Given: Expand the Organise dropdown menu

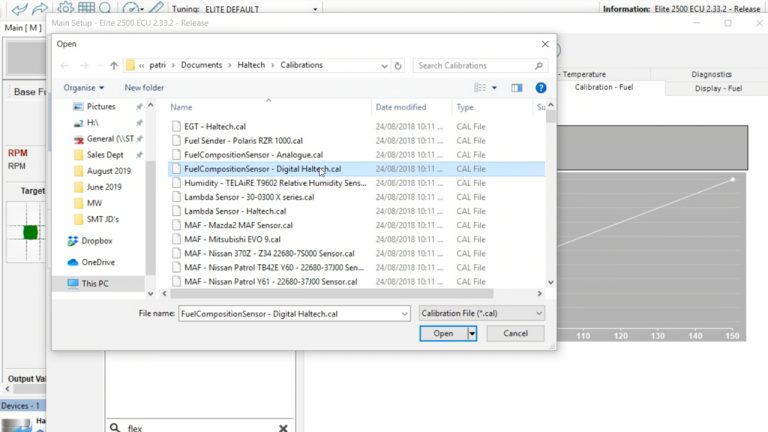Looking at the screenshot, I should 83,88.
